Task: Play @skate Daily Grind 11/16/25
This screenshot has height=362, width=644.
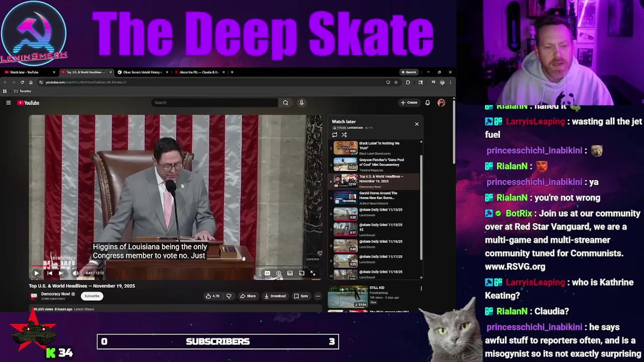Action: 374,245
